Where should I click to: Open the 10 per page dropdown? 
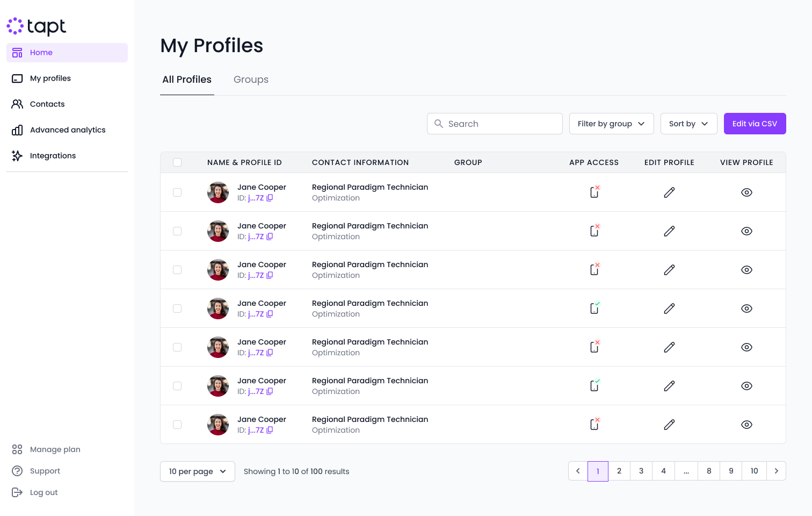coord(197,471)
